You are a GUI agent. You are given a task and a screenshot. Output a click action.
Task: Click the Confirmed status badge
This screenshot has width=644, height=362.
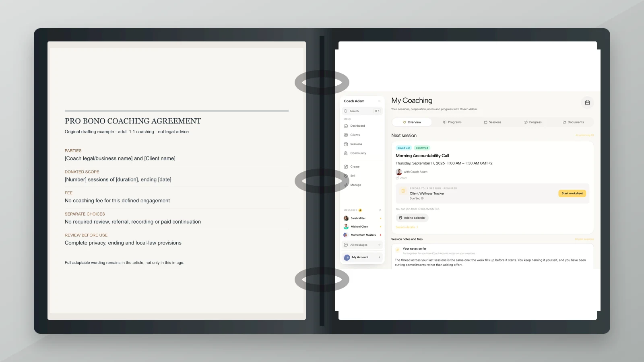422,148
